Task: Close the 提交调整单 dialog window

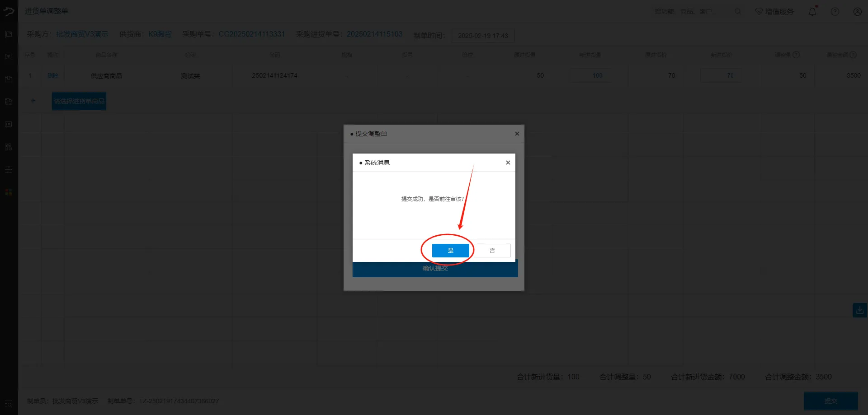Action: [x=517, y=134]
